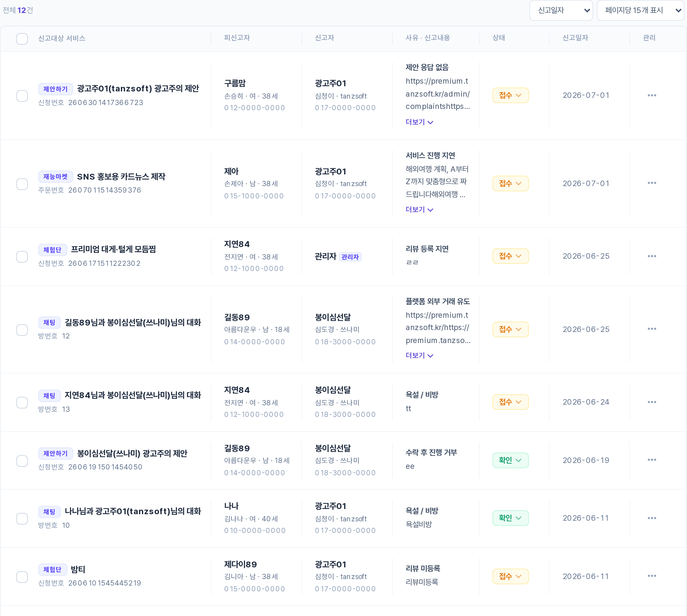
Task: Expand 더보기 under 서비스 진행 지연
Action: point(419,210)
